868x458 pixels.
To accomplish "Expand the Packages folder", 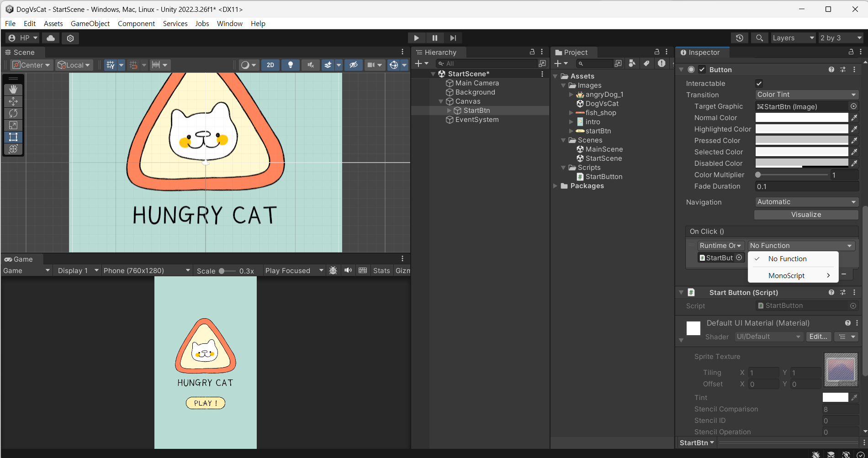I will coord(556,186).
